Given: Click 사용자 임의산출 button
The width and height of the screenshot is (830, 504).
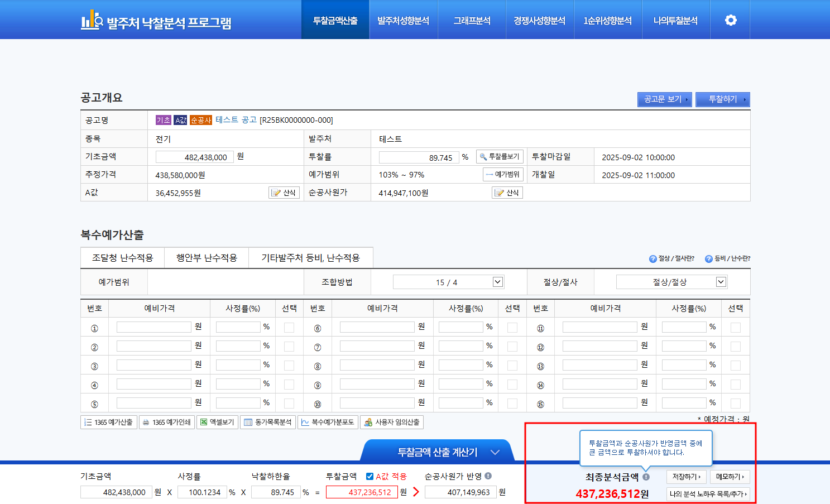Looking at the screenshot, I should tap(392, 423).
